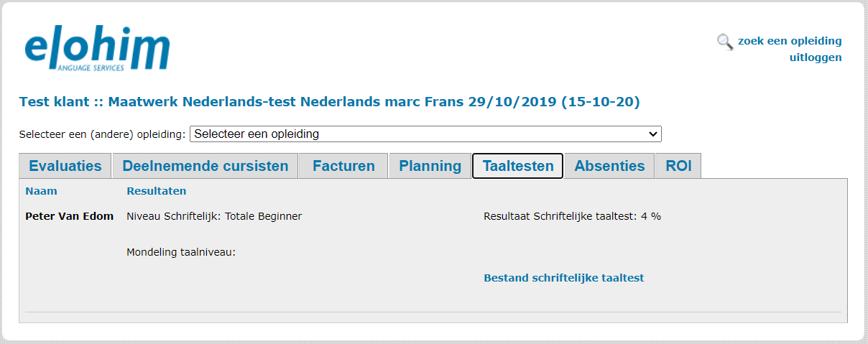
Task: Select the Facturen tab
Action: point(343,166)
